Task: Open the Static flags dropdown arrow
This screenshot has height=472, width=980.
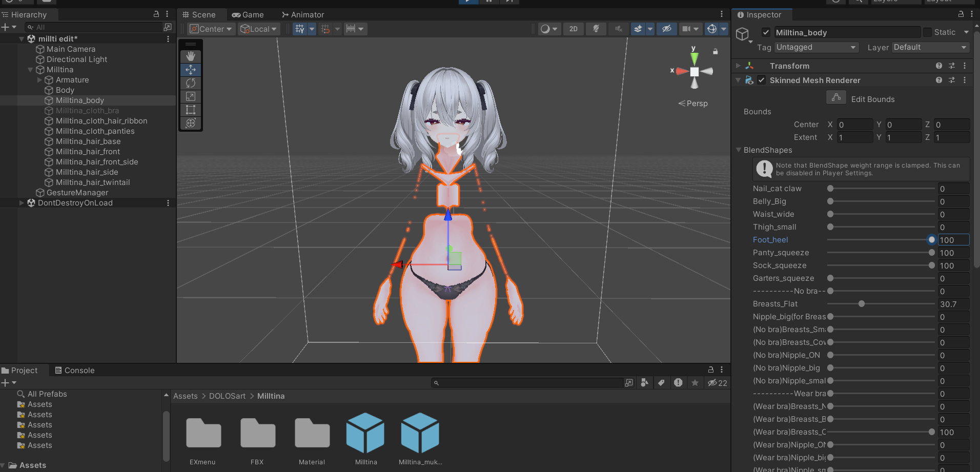Action: click(x=966, y=32)
